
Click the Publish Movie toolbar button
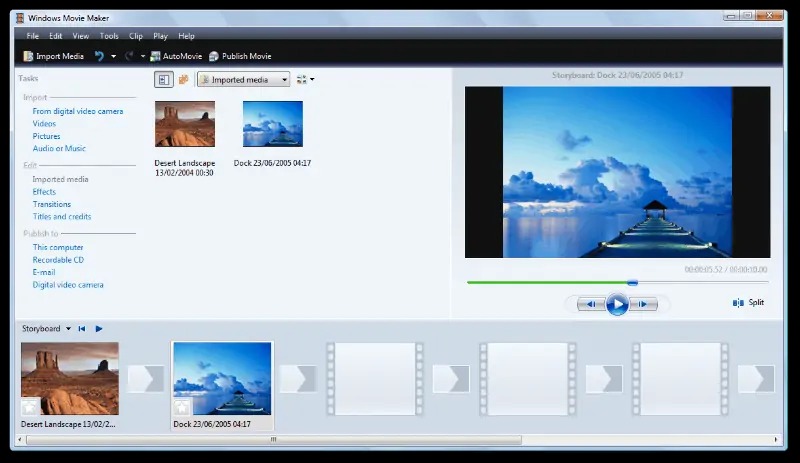point(240,56)
